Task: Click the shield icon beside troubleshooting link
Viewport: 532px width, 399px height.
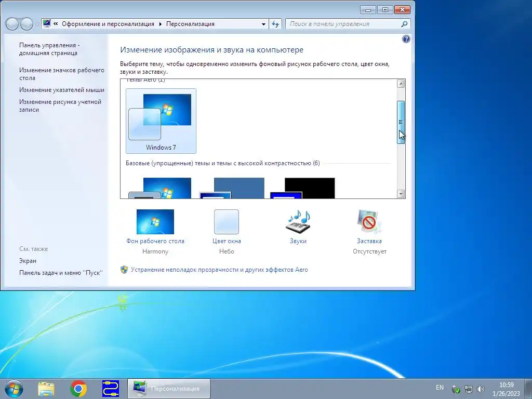Action: pos(124,270)
